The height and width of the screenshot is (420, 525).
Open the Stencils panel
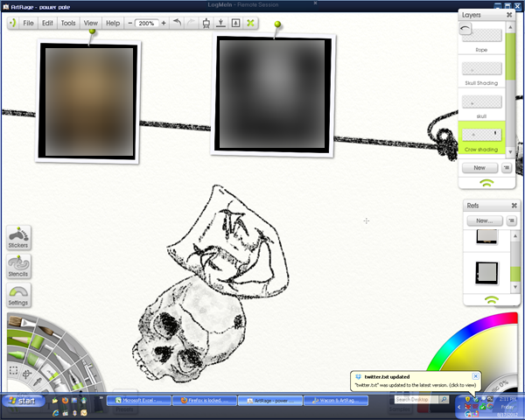pyautogui.click(x=18, y=266)
